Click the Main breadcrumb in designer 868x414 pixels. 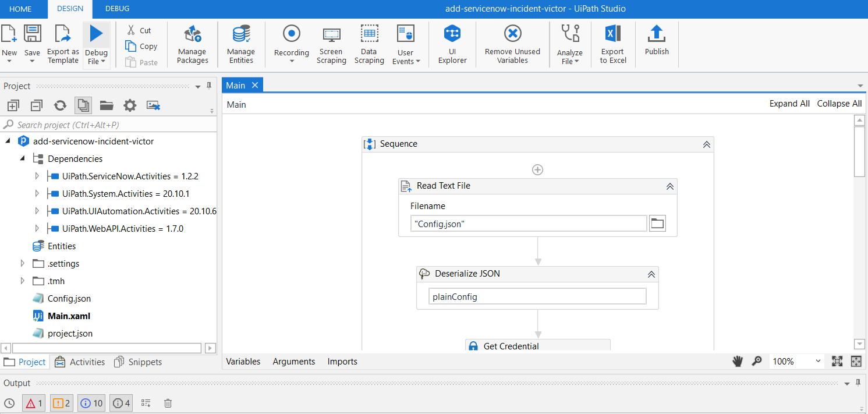[x=236, y=105]
